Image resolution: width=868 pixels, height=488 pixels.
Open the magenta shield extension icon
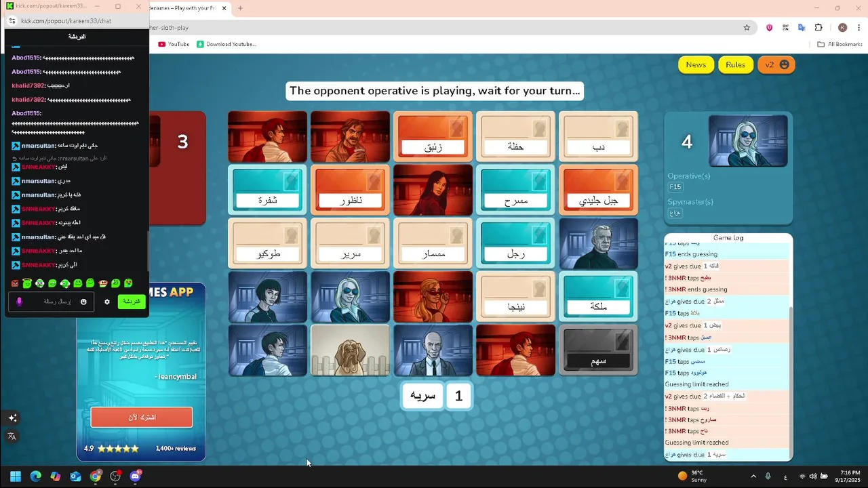tap(769, 28)
